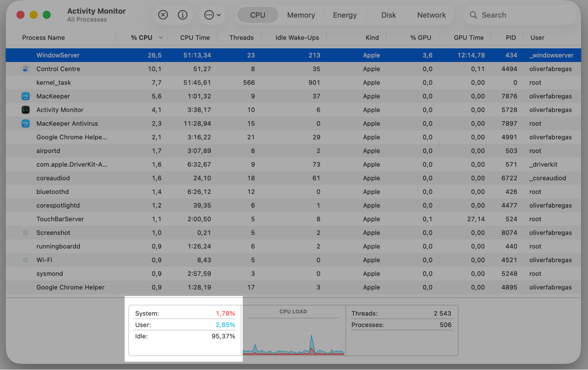Switch to the Network tab

coord(432,15)
